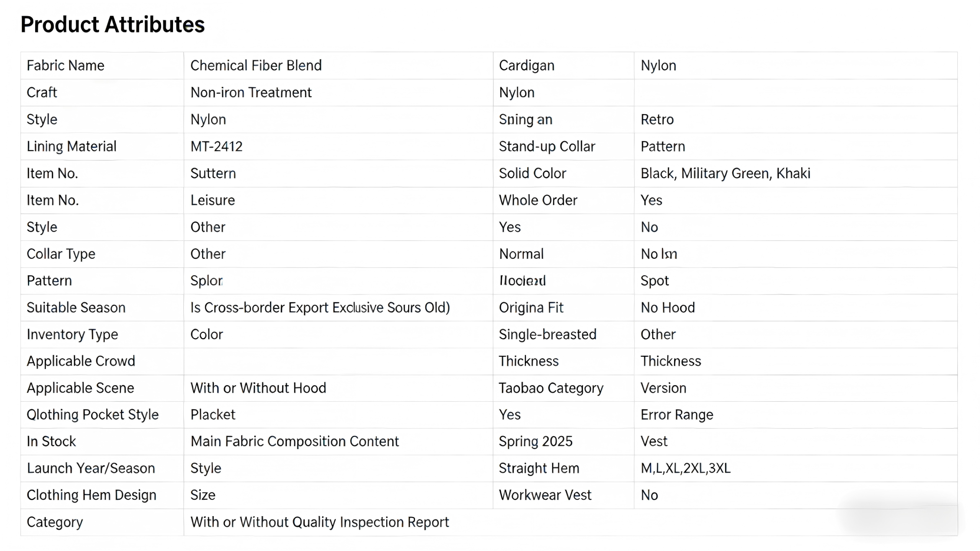Select the Main Fabric Composition Content cell
Screen dimensions: 980x551
(x=294, y=441)
